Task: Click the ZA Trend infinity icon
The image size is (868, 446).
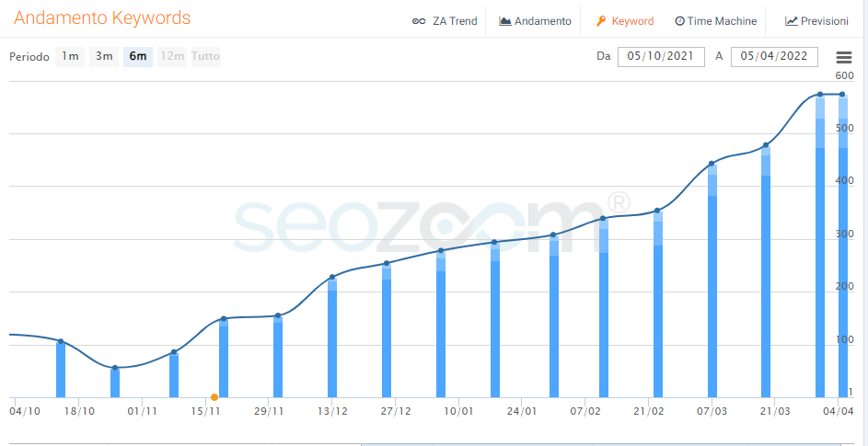Action: pos(418,21)
